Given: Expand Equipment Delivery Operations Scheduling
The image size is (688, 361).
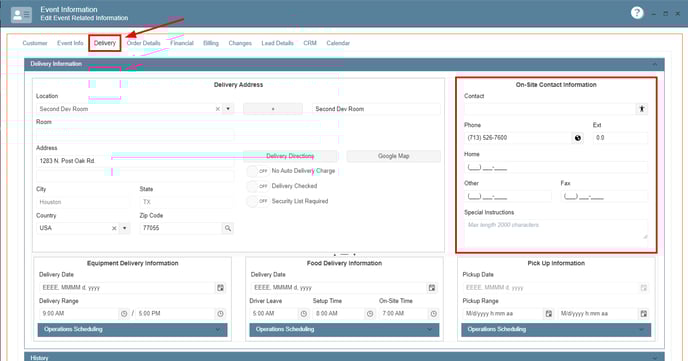Looking at the screenshot, I should [x=133, y=329].
